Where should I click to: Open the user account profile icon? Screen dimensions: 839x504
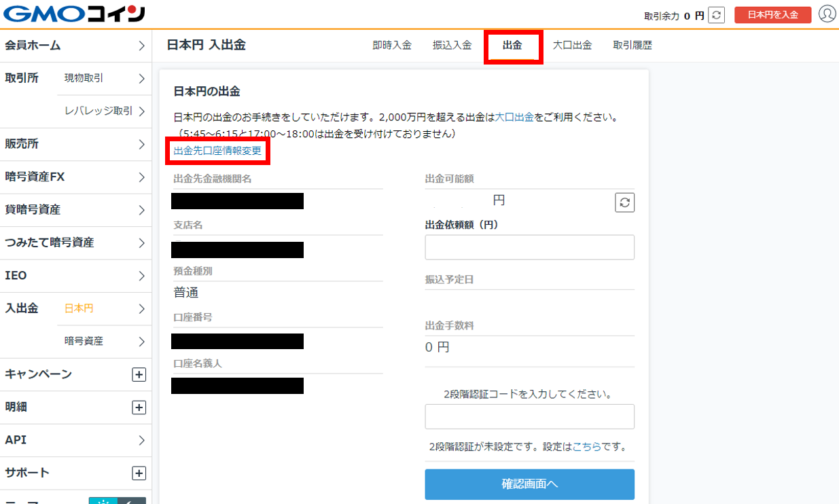(827, 14)
